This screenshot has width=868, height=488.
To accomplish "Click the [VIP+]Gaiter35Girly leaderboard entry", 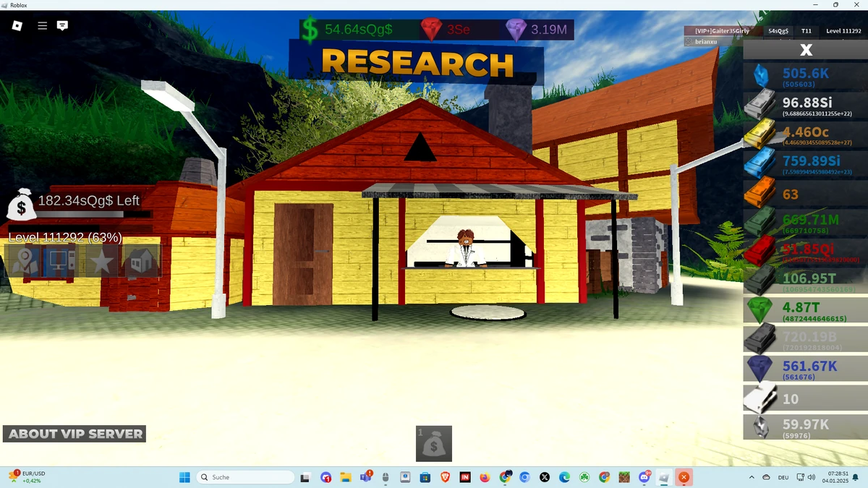I will [x=722, y=30].
